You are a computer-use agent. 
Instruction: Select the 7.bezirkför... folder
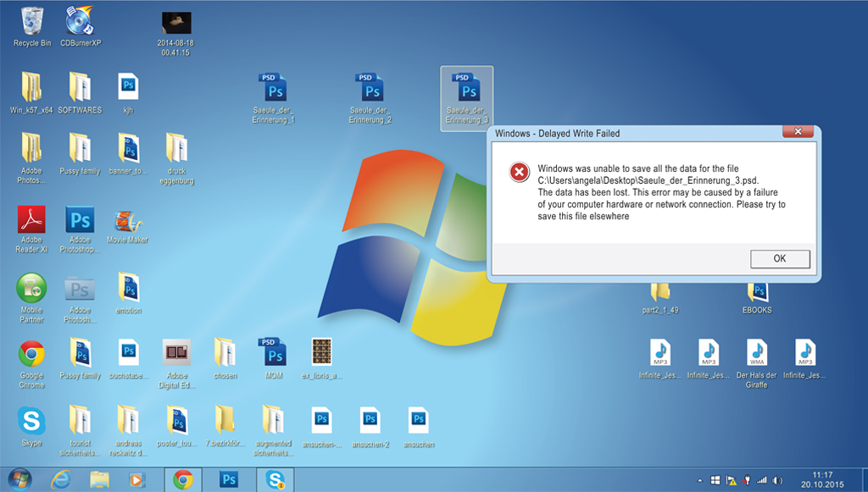tap(225, 426)
